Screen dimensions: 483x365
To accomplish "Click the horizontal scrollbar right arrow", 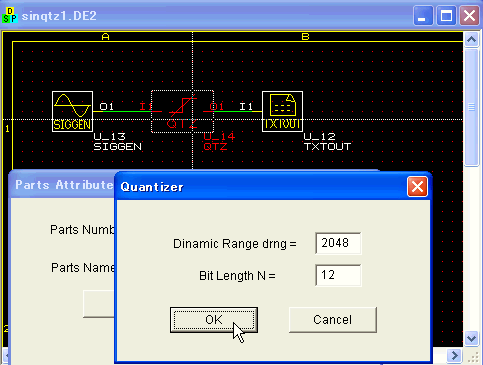I will (x=455, y=355).
